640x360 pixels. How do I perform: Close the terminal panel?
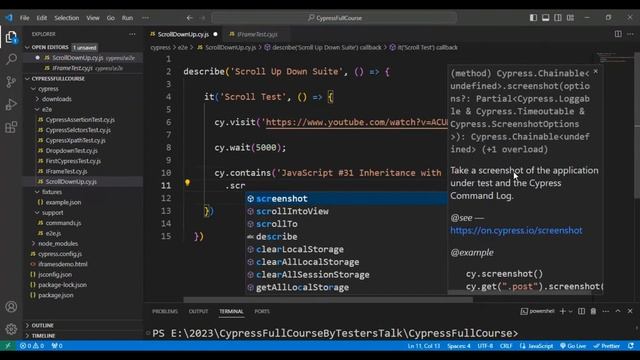pyautogui.click(x=630, y=311)
